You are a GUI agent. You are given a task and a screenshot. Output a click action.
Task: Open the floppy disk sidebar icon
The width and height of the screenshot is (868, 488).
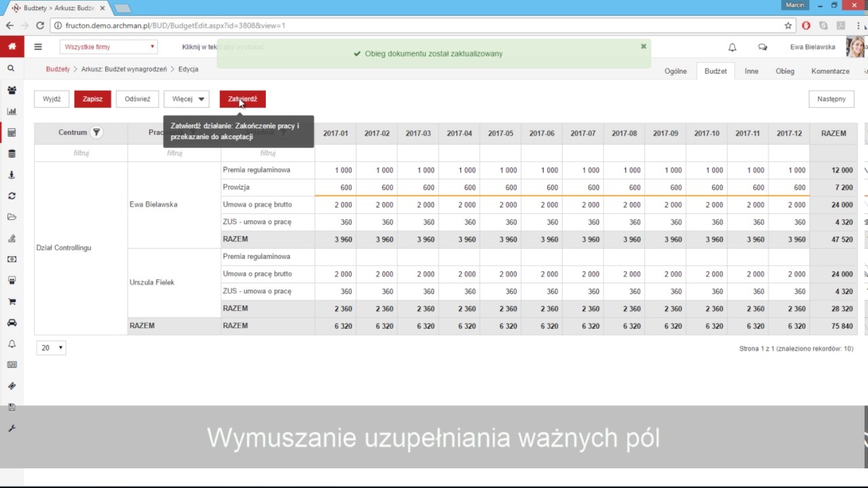(x=12, y=407)
